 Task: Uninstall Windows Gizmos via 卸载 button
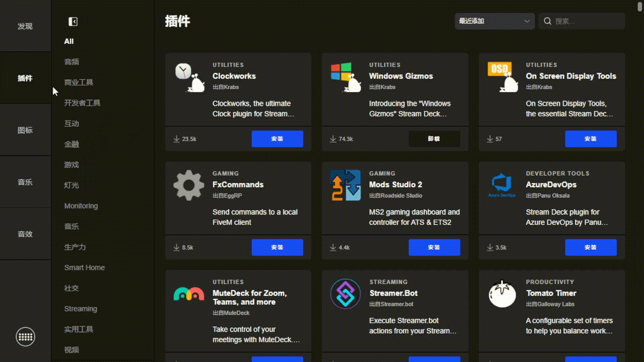pyautogui.click(x=434, y=139)
